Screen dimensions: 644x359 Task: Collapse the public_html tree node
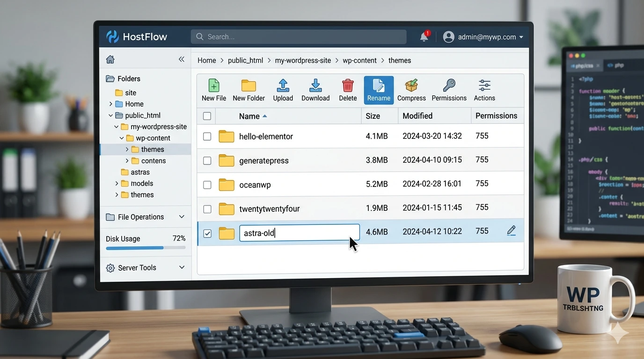click(110, 115)
